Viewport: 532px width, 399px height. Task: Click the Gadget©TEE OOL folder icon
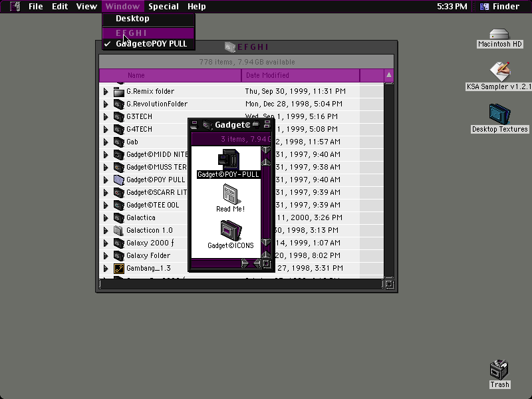(119, 205)
